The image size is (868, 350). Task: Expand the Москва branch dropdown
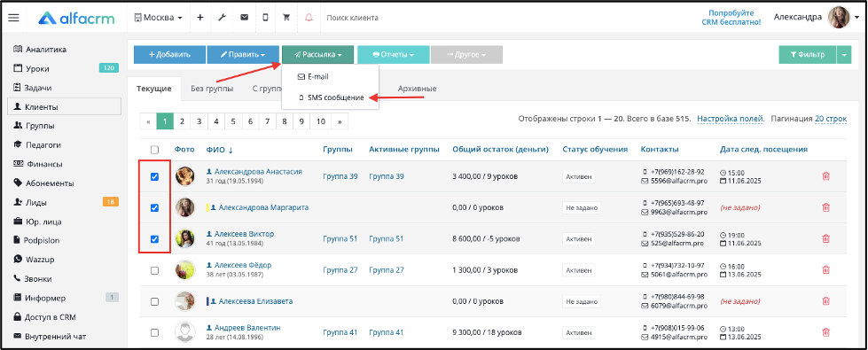[x=159, y=18]
